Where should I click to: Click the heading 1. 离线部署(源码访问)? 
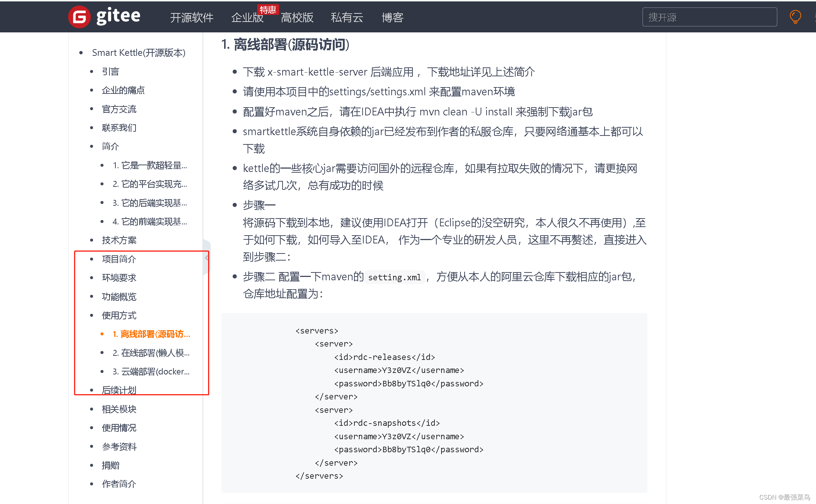point(285,45)
